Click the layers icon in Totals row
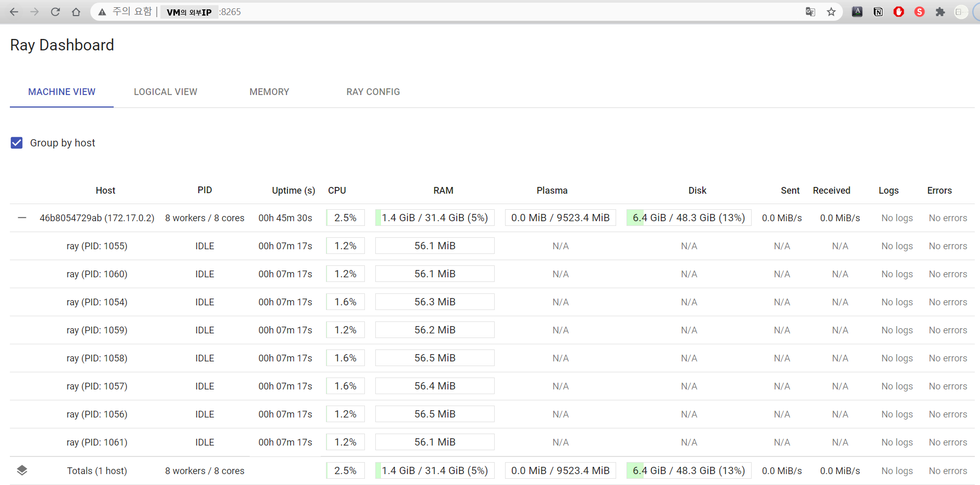The height and width of the screenshot is (485, 980). point(22,470)
